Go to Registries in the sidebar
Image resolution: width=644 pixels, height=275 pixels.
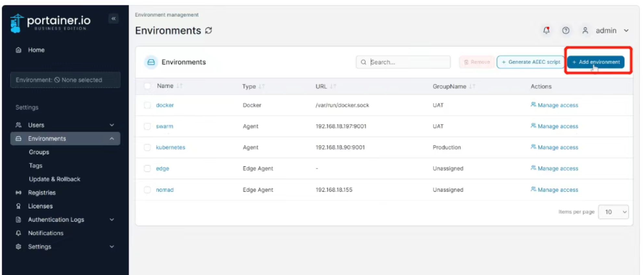(42, 193)
